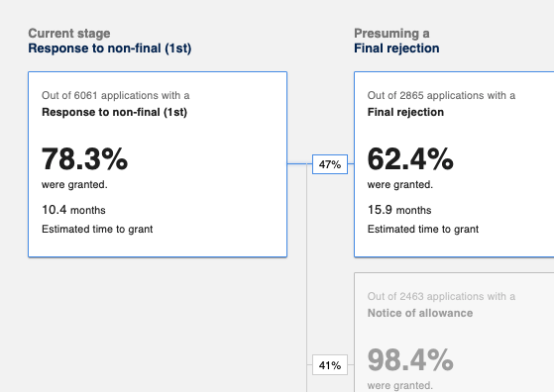Screen dimensions: 554x392
Task: Select the Response to non-final (1st) card
Action: (158, 164)
